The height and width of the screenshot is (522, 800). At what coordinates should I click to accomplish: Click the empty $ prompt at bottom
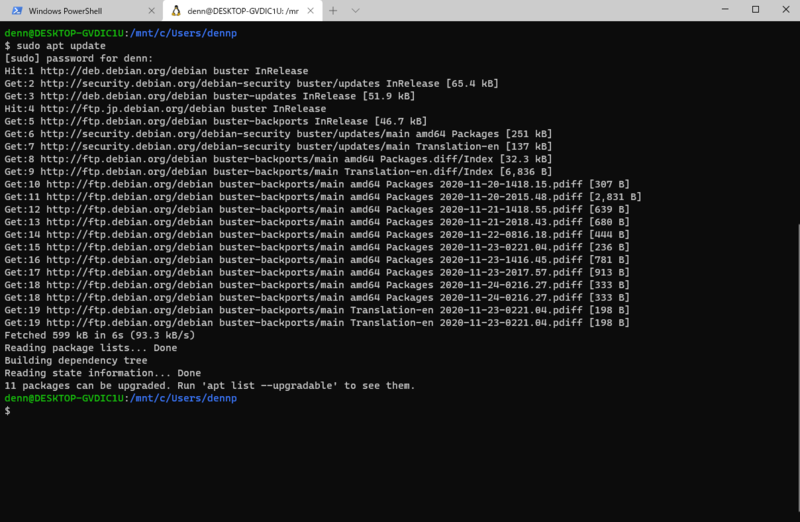pyautogui.click(x=7, y=411)
